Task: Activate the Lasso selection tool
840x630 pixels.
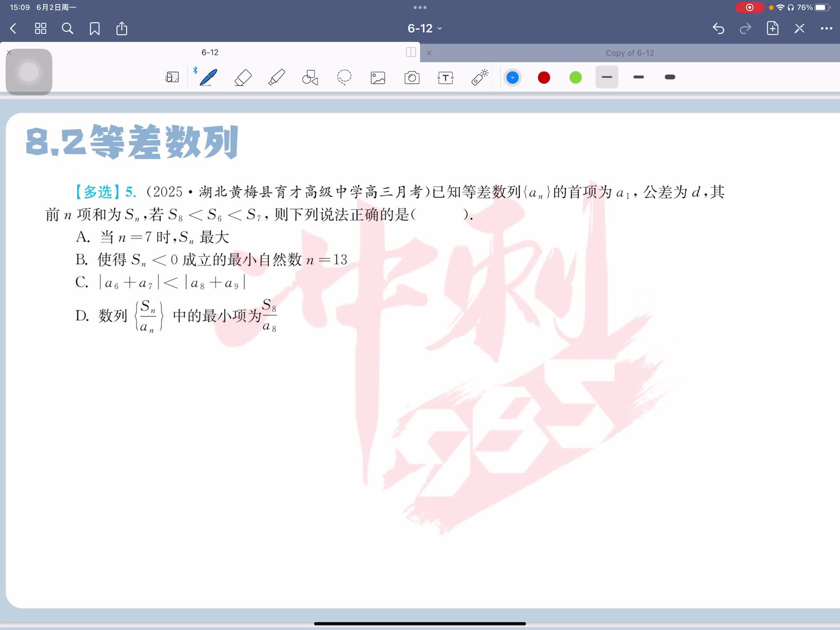Action: (344, 77)
